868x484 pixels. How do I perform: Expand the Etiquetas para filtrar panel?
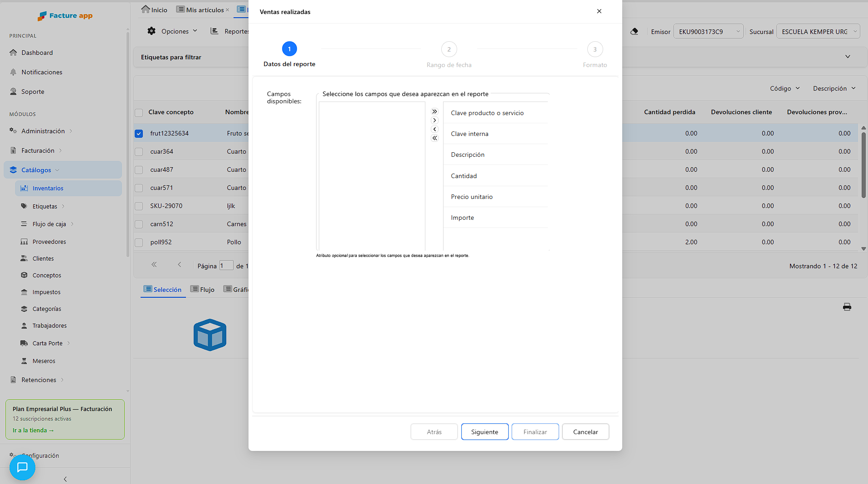(848, 57)
